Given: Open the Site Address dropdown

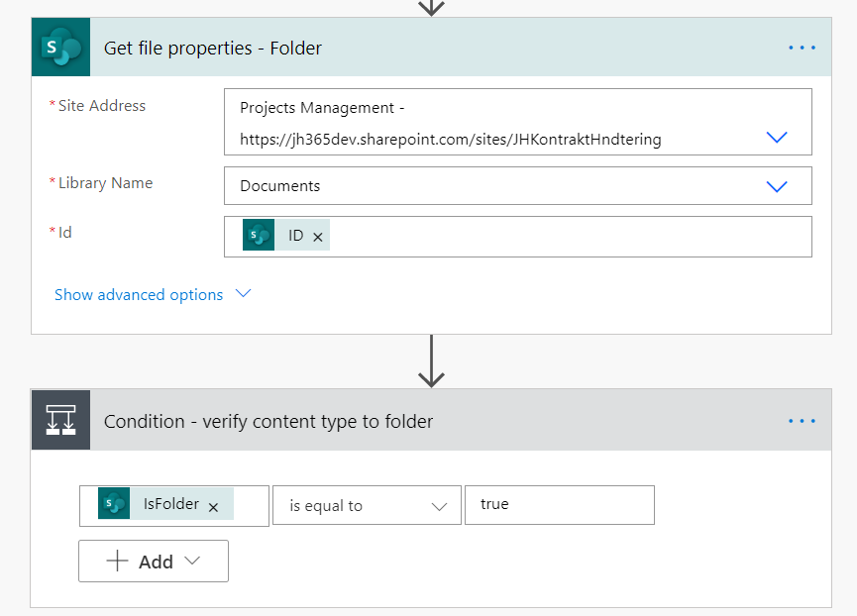Looking at the screenshot, I should pyautogui.click(x=777, y=137).
